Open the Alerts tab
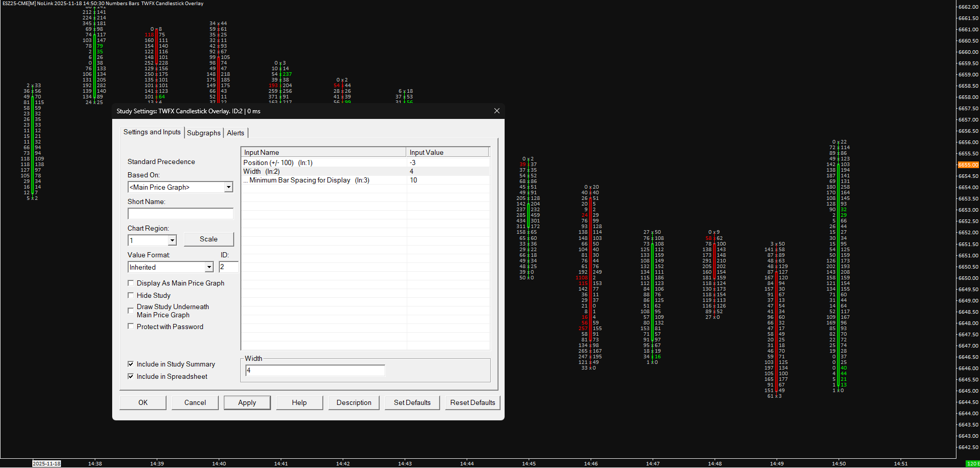 pos(236,133)
